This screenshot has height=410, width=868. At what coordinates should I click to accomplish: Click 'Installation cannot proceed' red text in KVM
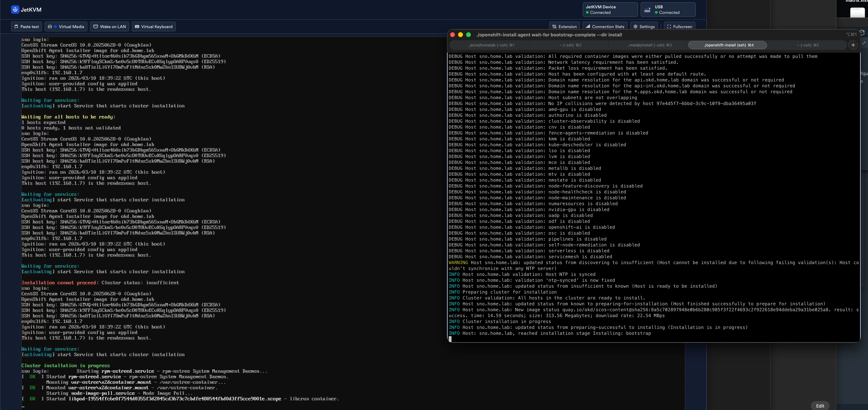pyautogui.click(x=60, y=283)
